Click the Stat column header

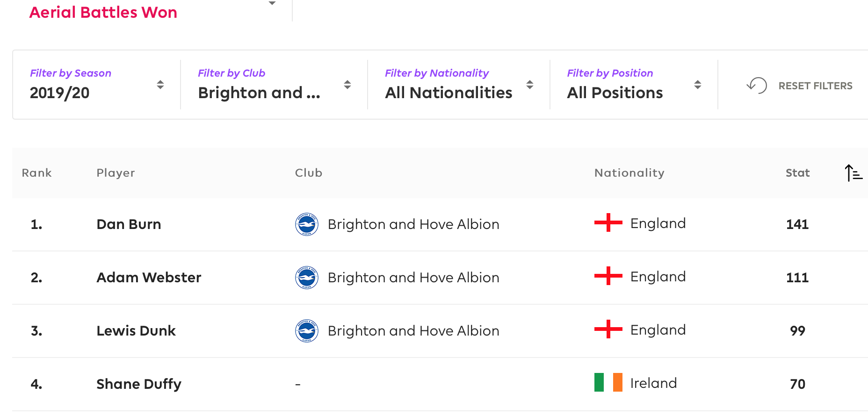click(797, 173)
